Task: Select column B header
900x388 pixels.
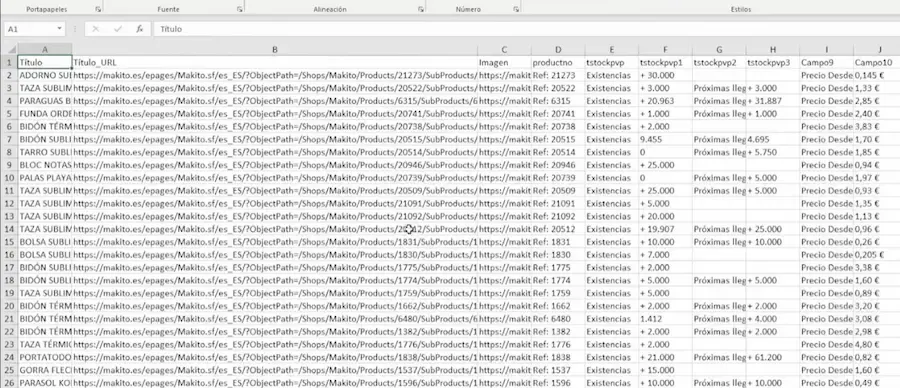Action: point(274,50)
